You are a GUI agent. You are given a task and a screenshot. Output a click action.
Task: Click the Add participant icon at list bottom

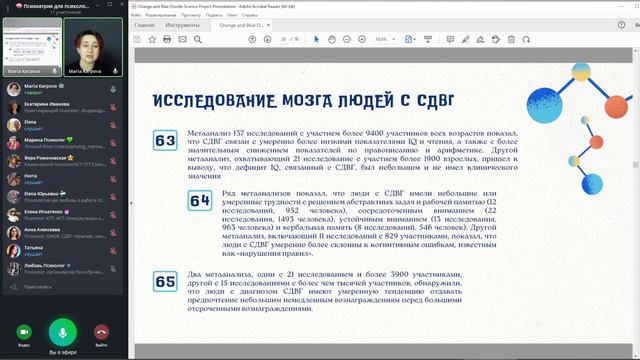[x=13, y=287]
